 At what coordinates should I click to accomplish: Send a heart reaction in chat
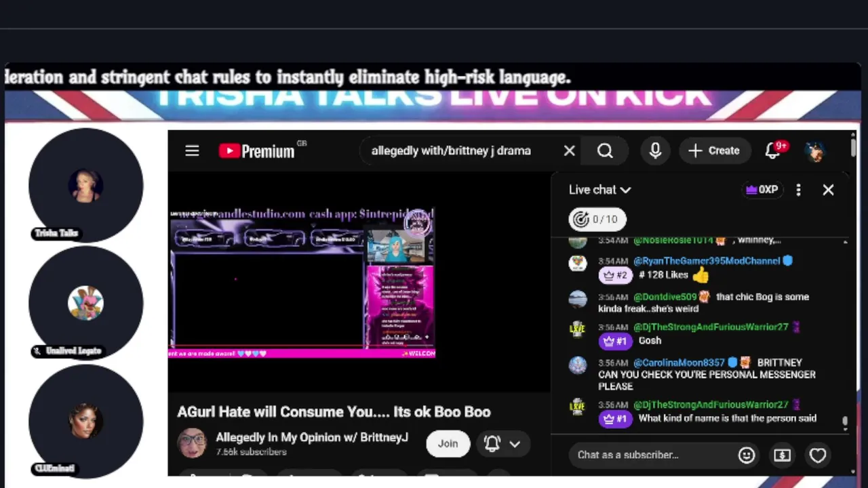pyautogui.click(x=818, y=455)
